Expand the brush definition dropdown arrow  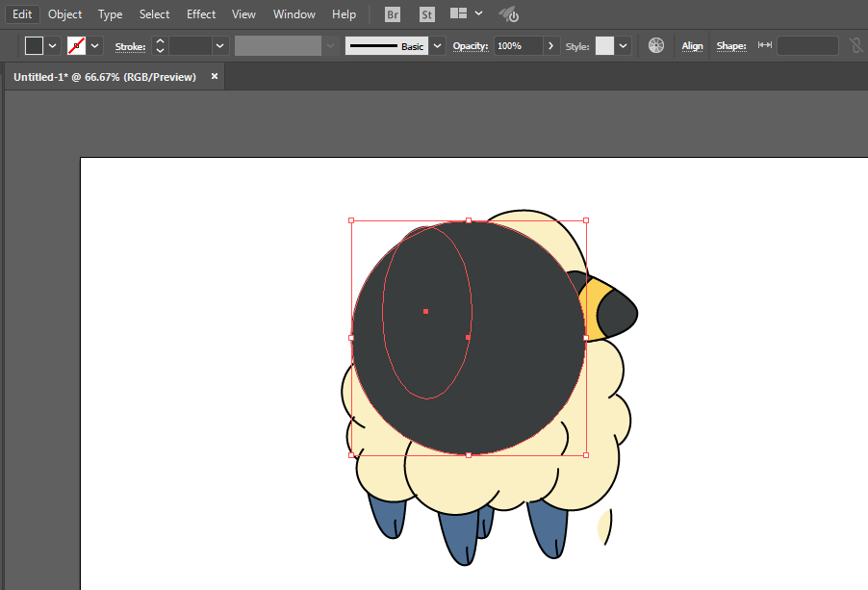click(437, 46)
